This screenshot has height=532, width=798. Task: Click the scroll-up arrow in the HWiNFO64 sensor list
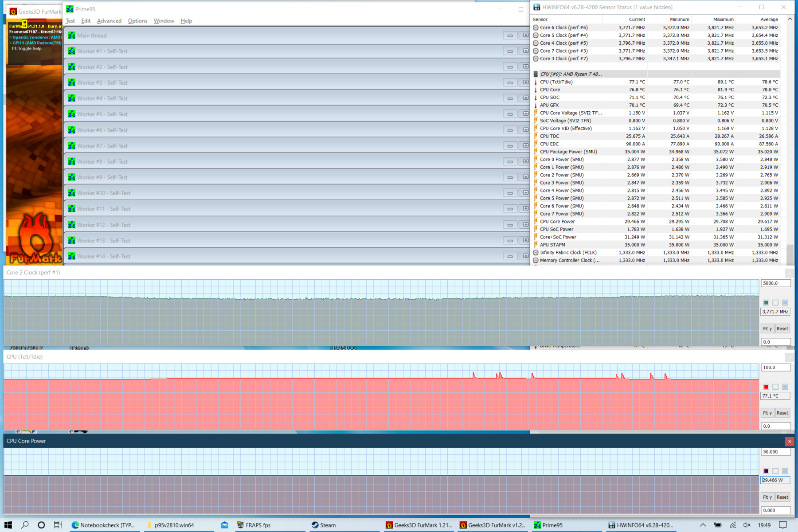click(790, 19)
